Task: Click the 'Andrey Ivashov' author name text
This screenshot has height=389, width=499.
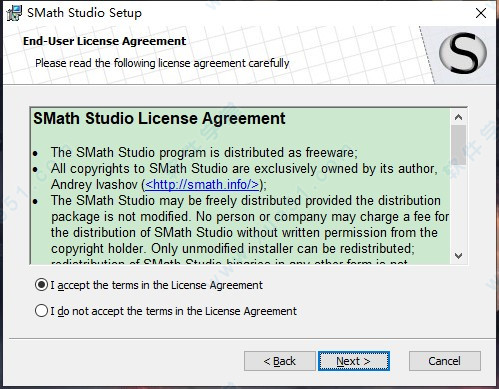Action: pyautogui.click(x=94, y=184)
